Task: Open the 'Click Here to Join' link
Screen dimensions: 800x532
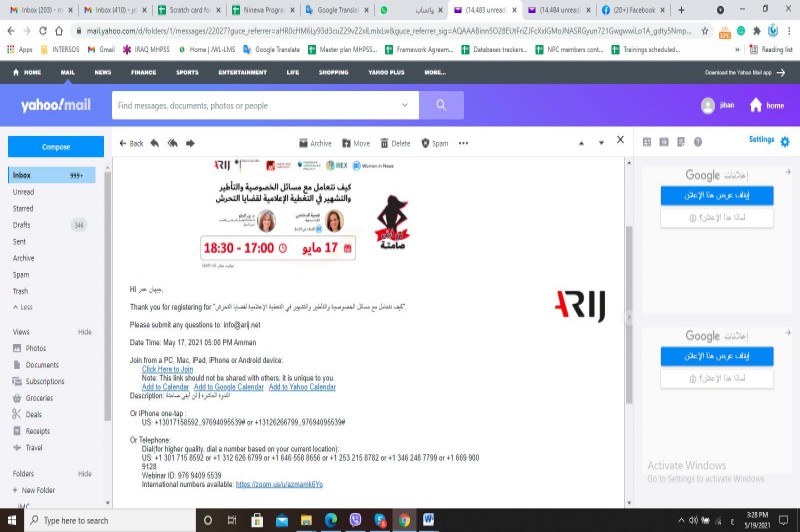Action: 167,369
